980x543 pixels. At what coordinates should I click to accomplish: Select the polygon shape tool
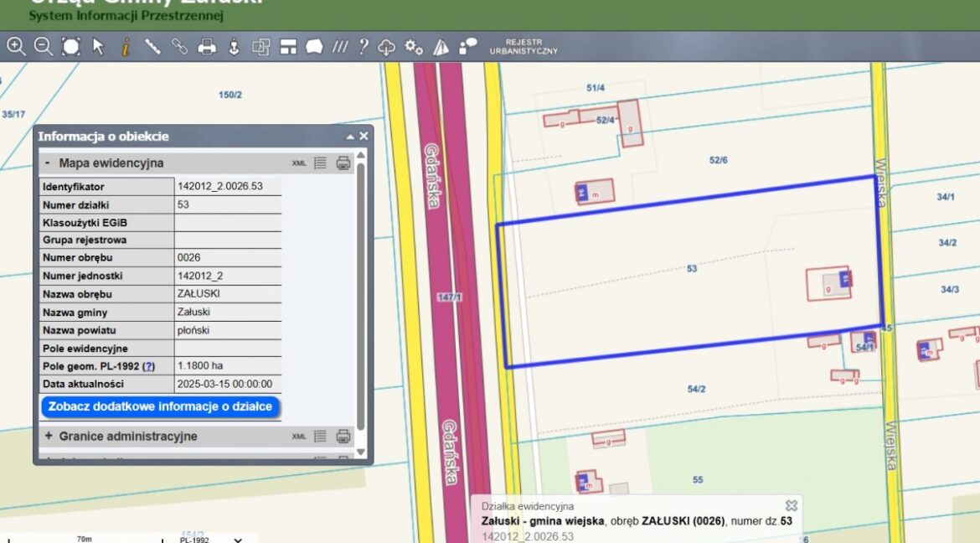pos(314,47)
